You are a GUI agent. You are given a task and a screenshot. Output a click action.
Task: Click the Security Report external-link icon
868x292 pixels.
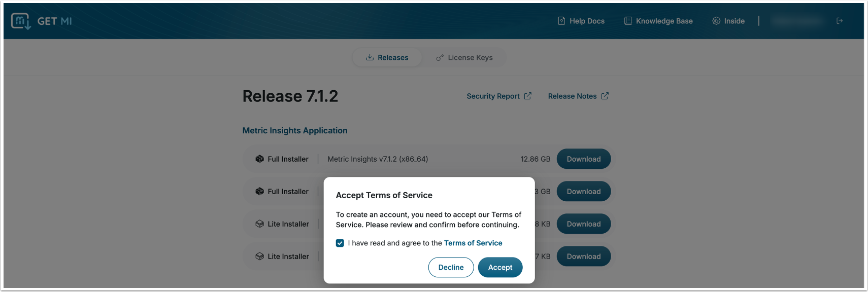[x=528, y=96]
